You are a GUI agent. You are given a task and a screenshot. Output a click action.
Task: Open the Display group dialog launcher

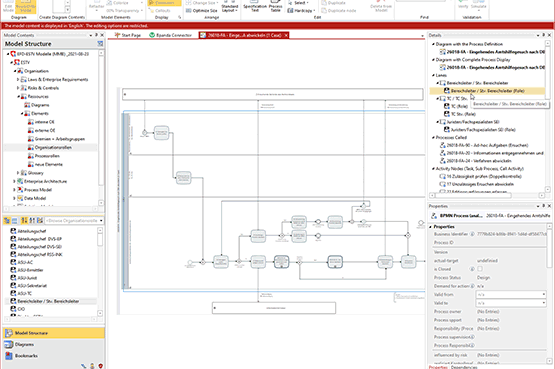click(179, 17)
